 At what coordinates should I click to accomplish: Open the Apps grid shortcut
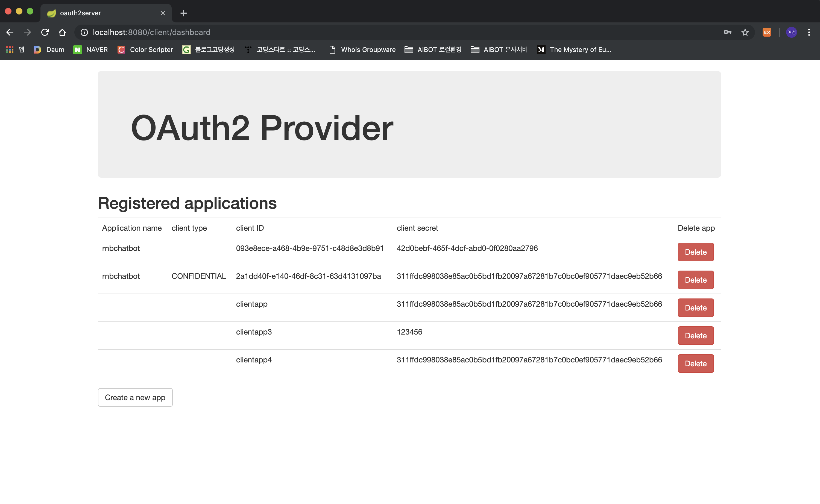click(10, 50)
